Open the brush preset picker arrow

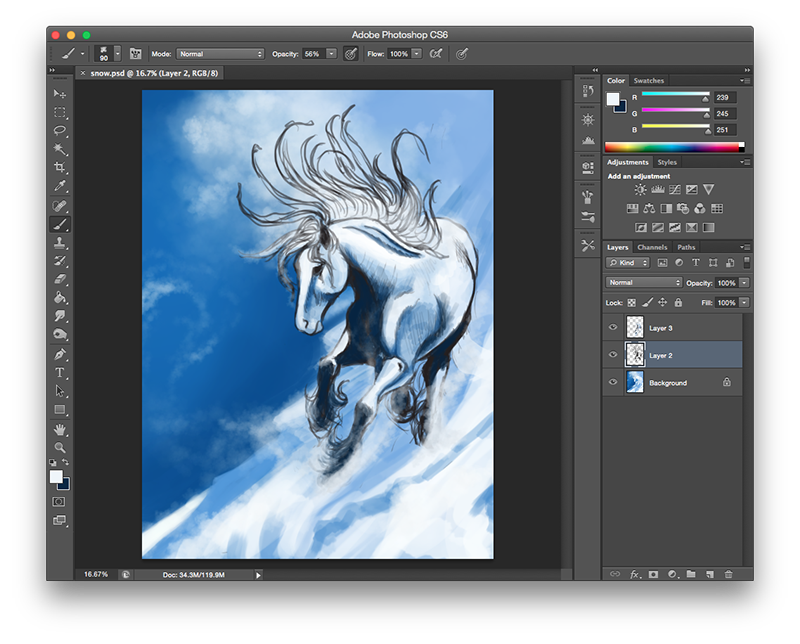[117, 53]
